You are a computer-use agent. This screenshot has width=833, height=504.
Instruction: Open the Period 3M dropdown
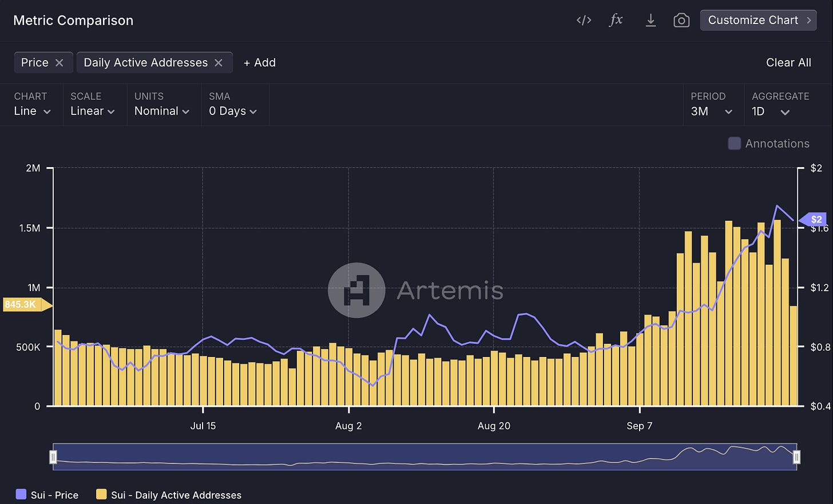click(x=712, y=111)
